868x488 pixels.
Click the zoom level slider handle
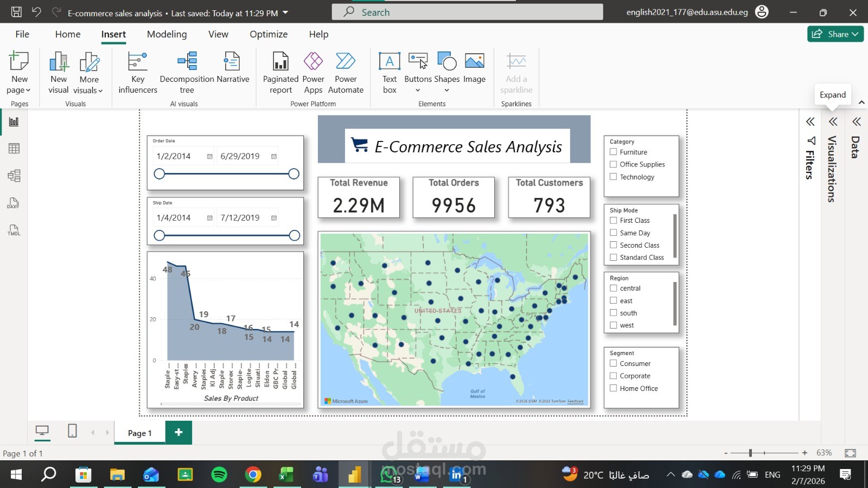click(x=750, y=453)
